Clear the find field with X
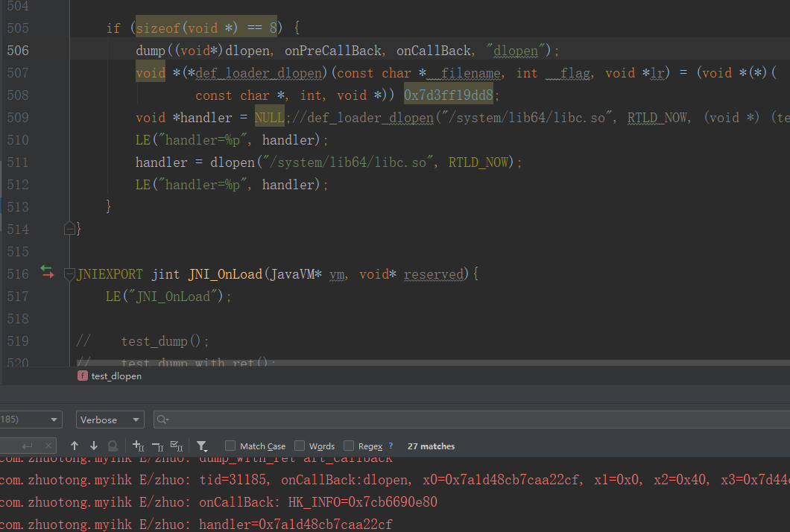This screenshot has width=790, height=532. coord(48,446)
